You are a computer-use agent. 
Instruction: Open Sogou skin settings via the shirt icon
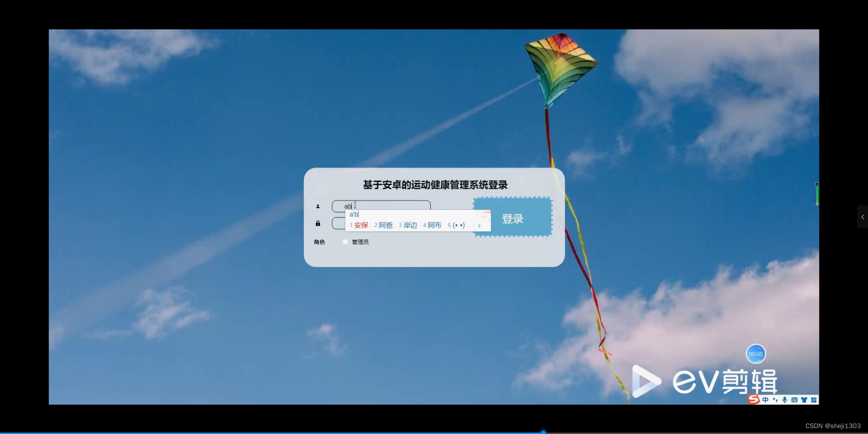point(805,400)
